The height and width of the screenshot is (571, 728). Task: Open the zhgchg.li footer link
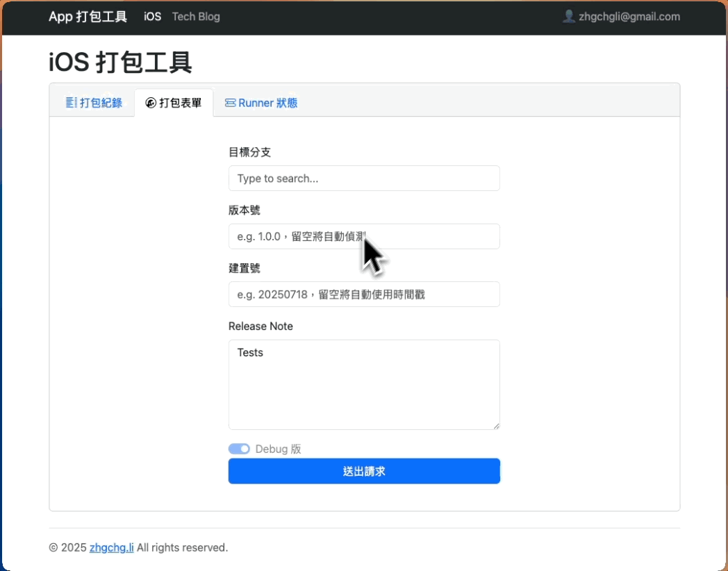coord(111,547)
